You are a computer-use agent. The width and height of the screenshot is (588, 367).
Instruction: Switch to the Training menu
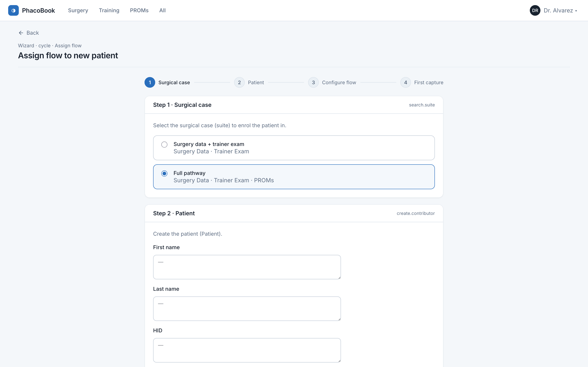coord(109,10)
